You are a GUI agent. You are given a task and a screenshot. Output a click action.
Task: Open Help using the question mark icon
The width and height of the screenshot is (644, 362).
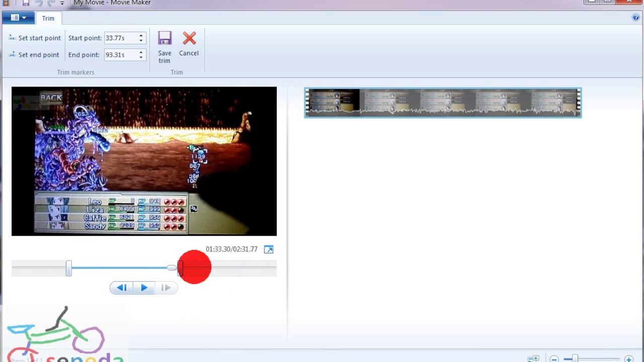click(636, 18)
